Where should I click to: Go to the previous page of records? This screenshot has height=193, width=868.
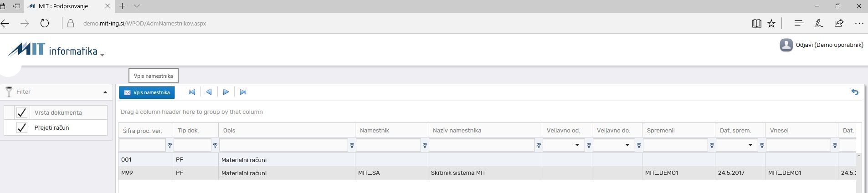(x=209, y=92)
